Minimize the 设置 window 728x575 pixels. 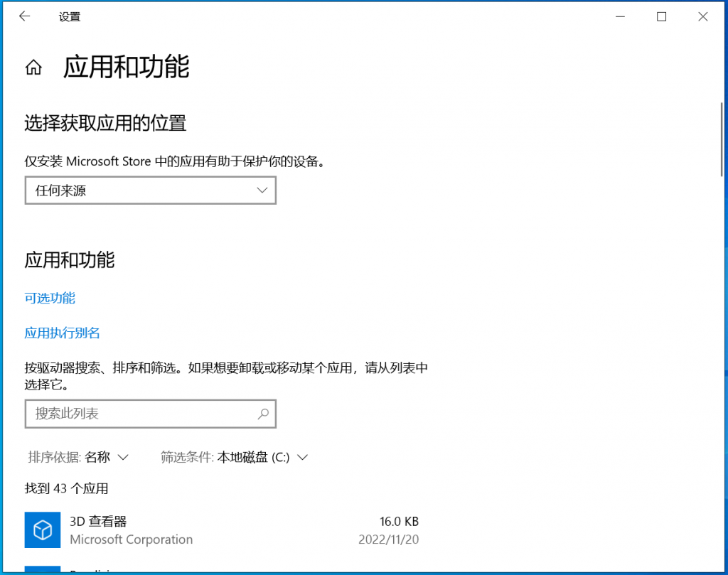pyautogui.click(x=620, y=17)
